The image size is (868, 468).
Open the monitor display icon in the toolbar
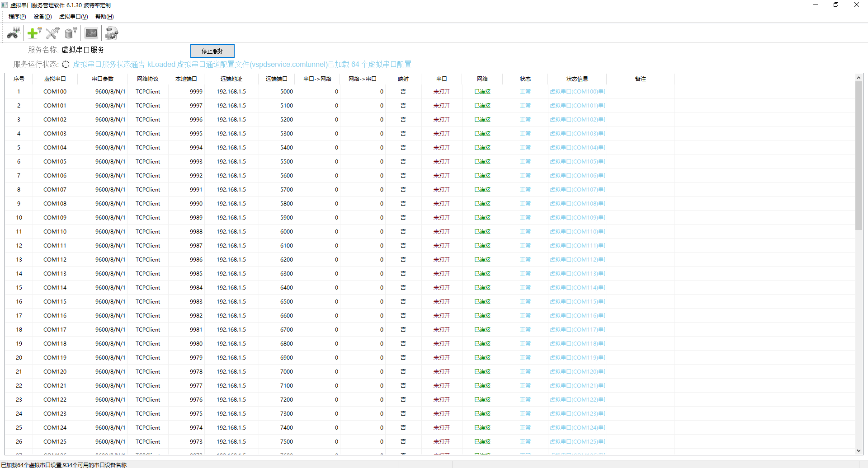pyautogui.click(x=91, y=33)
